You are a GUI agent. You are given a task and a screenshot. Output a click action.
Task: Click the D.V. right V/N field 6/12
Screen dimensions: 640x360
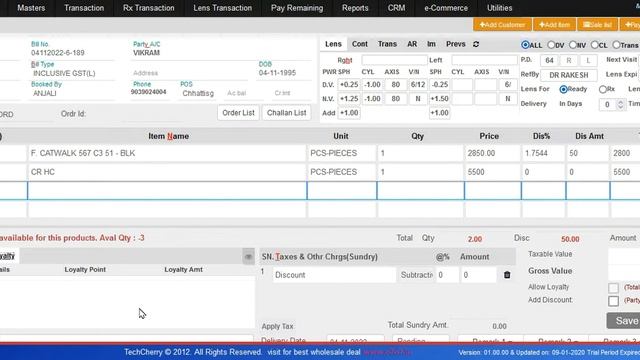click(x=418, y=85)
